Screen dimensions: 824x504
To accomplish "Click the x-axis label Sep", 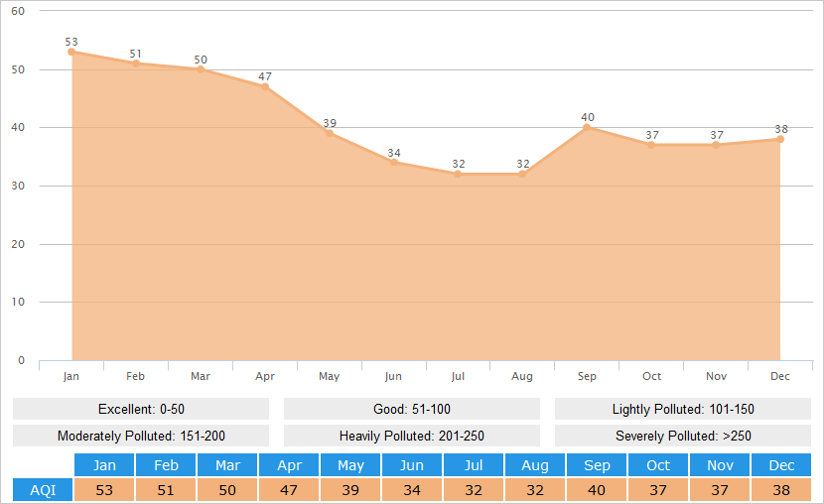I will [x=587, y=376].
